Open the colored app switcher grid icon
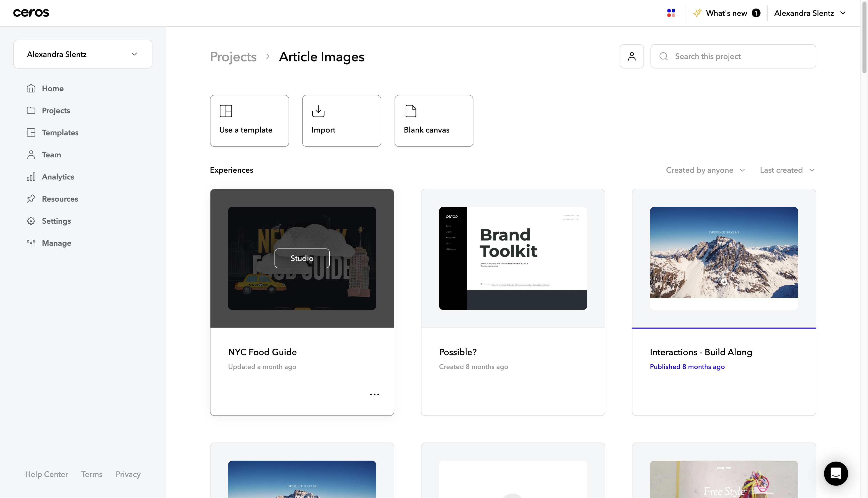868x498 pixels. click(x=671, y=13)
